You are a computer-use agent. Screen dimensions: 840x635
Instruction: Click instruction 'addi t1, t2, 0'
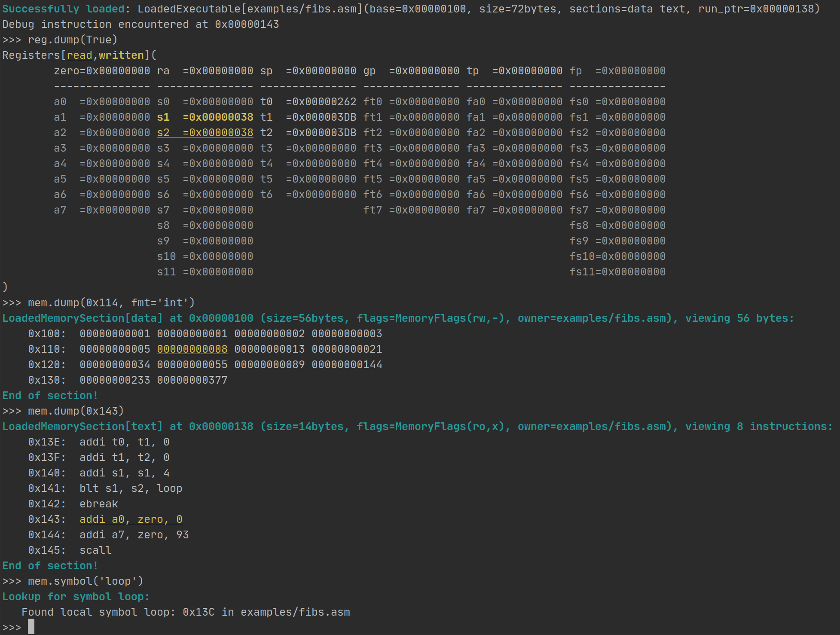click(125, 458)
